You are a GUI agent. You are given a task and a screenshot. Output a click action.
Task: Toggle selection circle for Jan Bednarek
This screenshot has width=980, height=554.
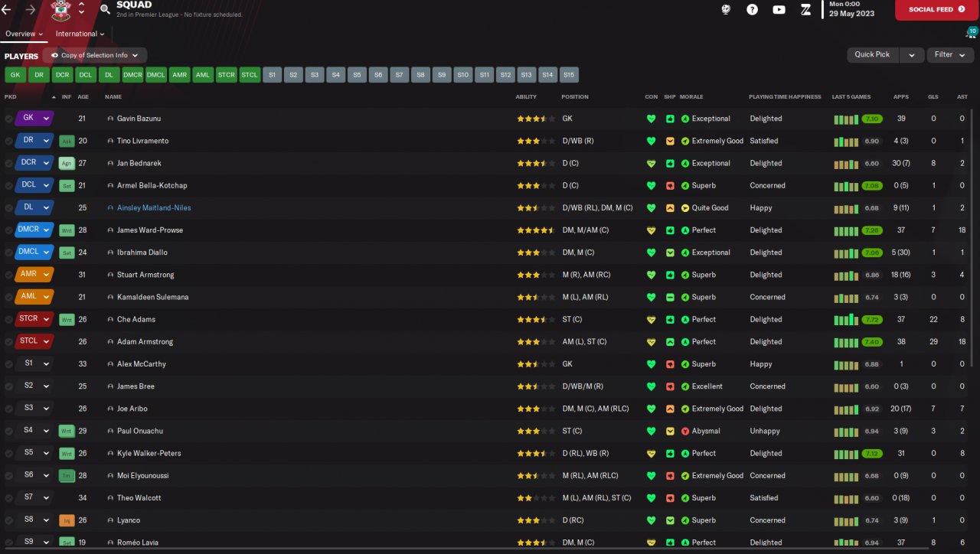(x=8, y=164)
